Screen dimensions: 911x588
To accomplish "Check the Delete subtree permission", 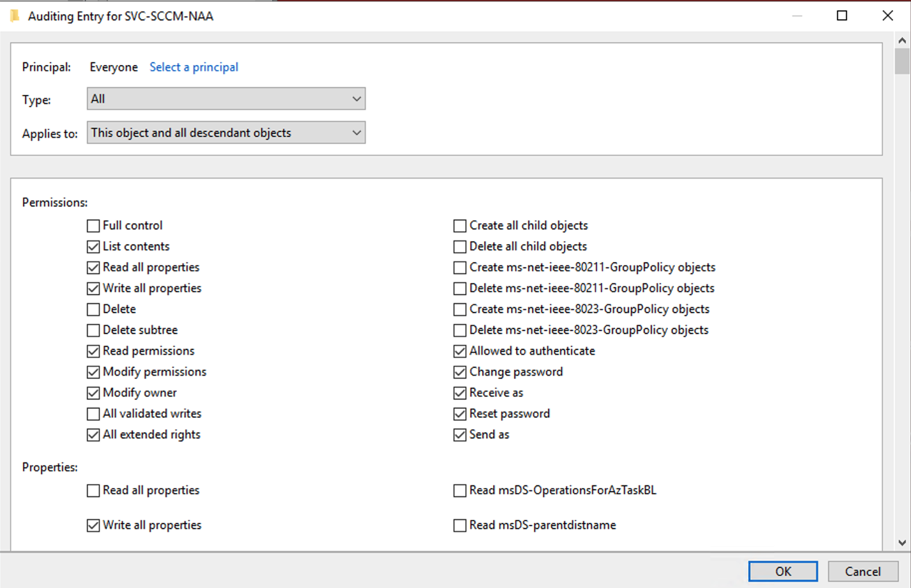I will click(93, 330).
